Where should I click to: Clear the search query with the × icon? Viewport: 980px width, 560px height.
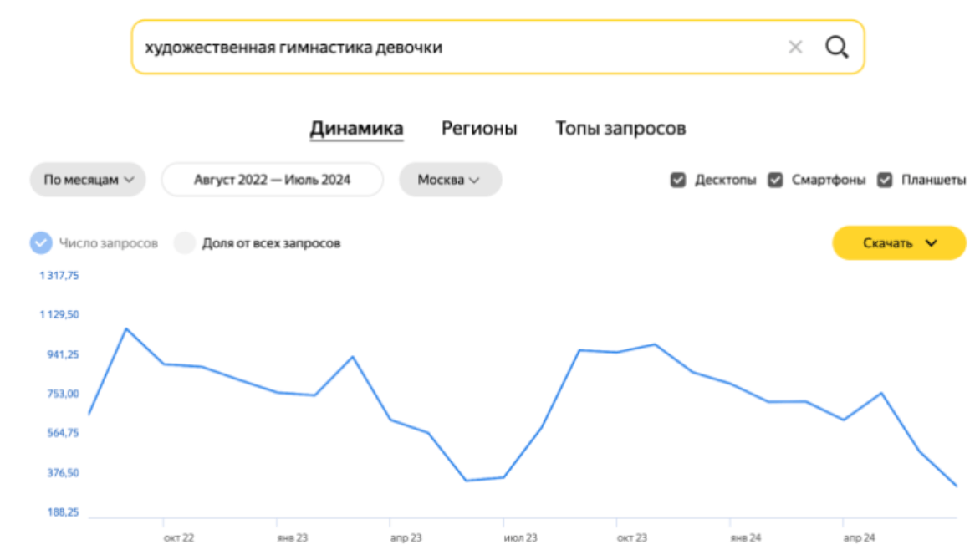point(794,47)
